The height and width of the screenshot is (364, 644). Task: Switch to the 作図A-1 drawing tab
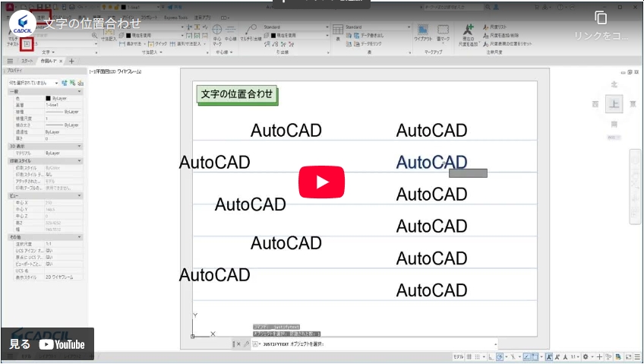[48, 62]
